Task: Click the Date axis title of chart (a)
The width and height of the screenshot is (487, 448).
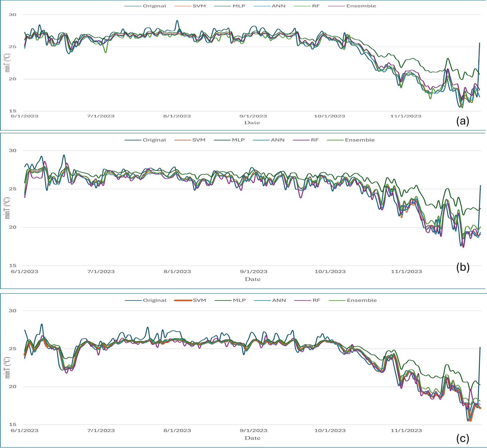Action: (x=252, y=123)
